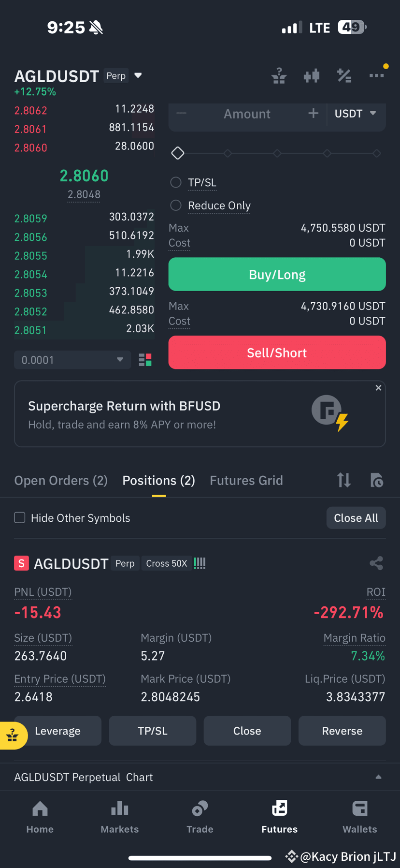This screenshot has width=400, height=868.
Task: Tap the Close All button
Action: point(356,518)
